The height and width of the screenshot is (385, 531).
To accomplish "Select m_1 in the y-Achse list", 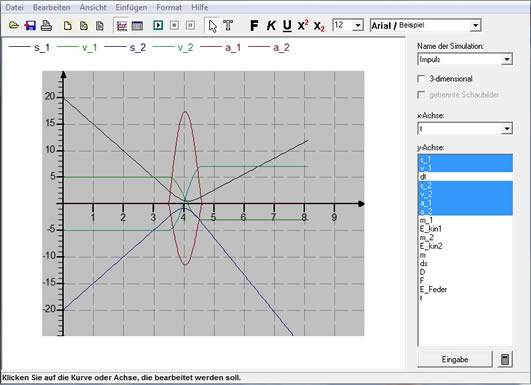I will pyautogui.click(x=465, y=220).
